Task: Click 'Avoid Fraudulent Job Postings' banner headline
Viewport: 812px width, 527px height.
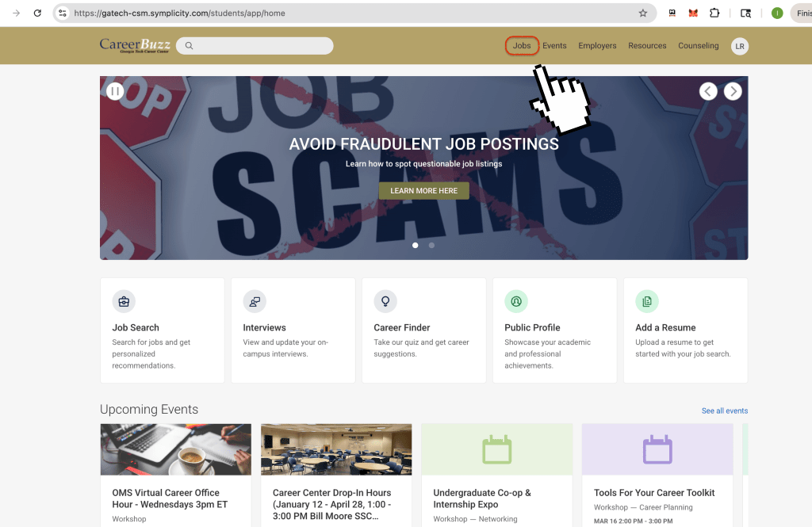Action: click(x=423, y=144)
